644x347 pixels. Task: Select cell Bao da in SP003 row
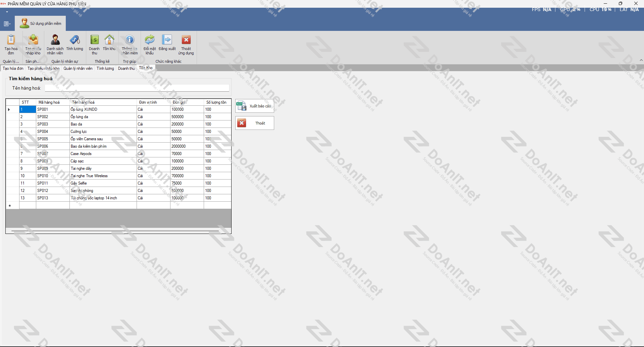point(103,124)
